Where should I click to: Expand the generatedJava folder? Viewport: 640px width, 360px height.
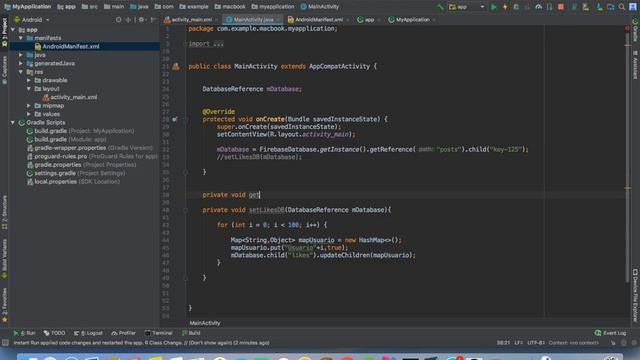point(21,63)
